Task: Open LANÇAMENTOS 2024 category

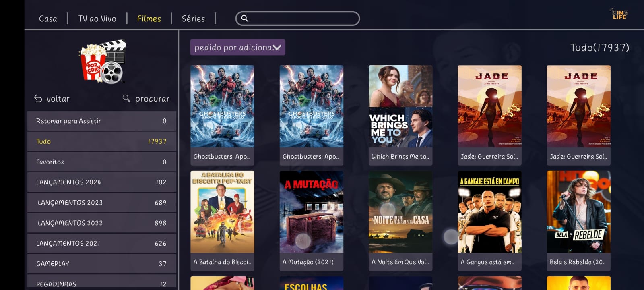Action: click(x=102, y=182)
